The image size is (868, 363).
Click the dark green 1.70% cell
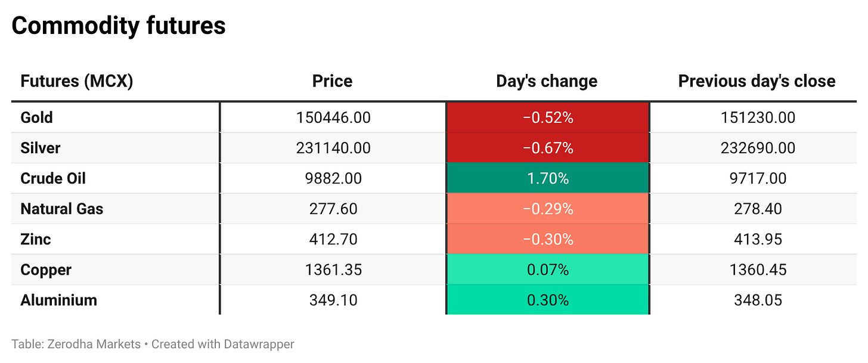(x=548, y=178)
